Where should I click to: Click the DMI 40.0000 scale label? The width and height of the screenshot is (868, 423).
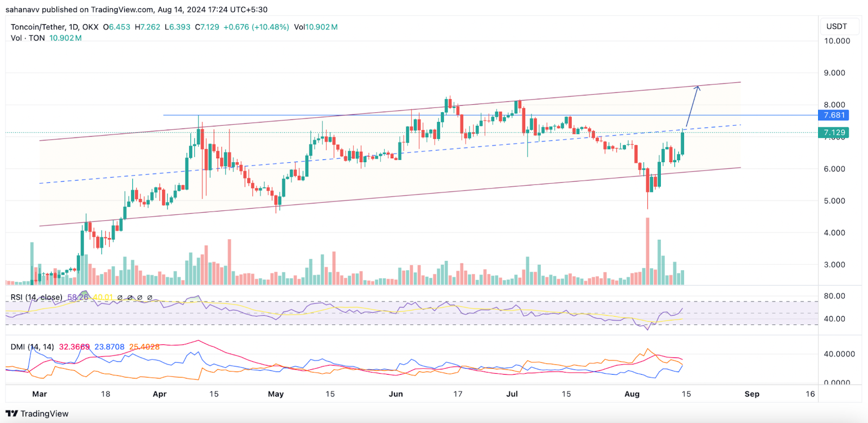tap(839, 354)
